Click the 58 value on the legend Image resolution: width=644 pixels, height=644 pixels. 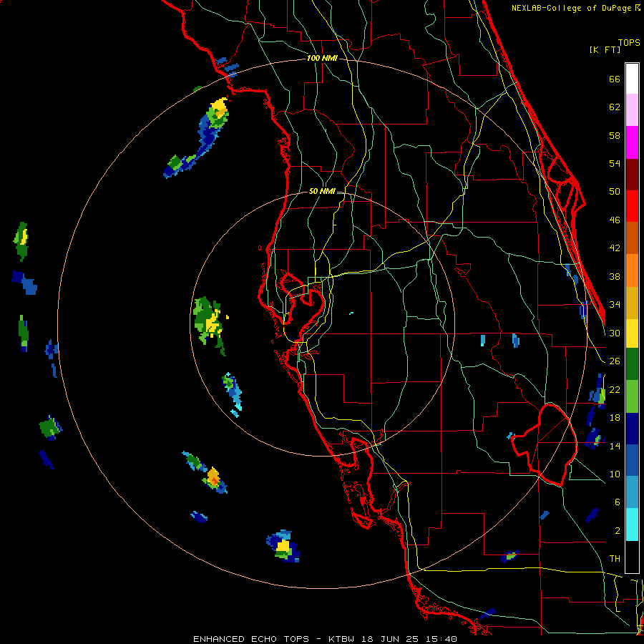coord(615,135)
